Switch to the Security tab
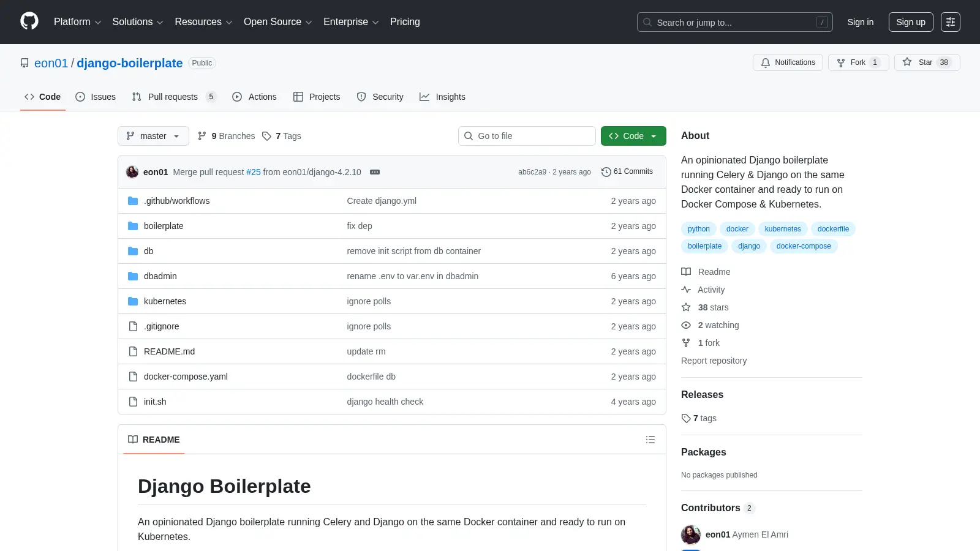The image size is (980, 551). (x=380, y=97)
